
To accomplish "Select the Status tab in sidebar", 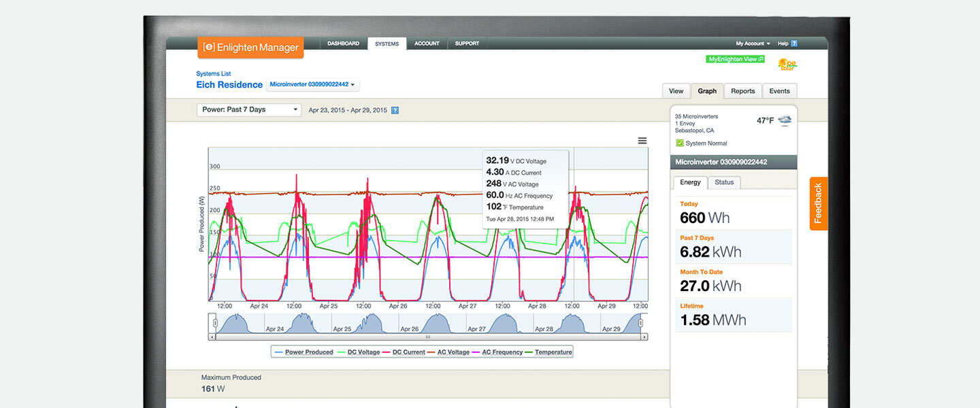I will click(x=724, y=182).
